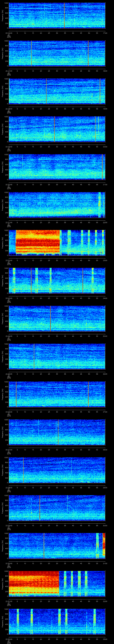Click the spectrogram panel starting at 22:27:00
114x644 pixels.
(57, 432)
